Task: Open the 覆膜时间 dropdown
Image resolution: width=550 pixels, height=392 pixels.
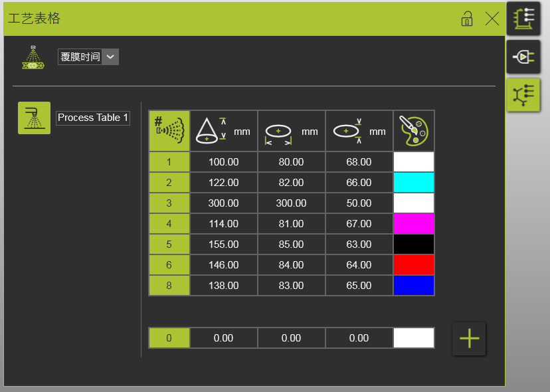Action: (x=88, y=57)
